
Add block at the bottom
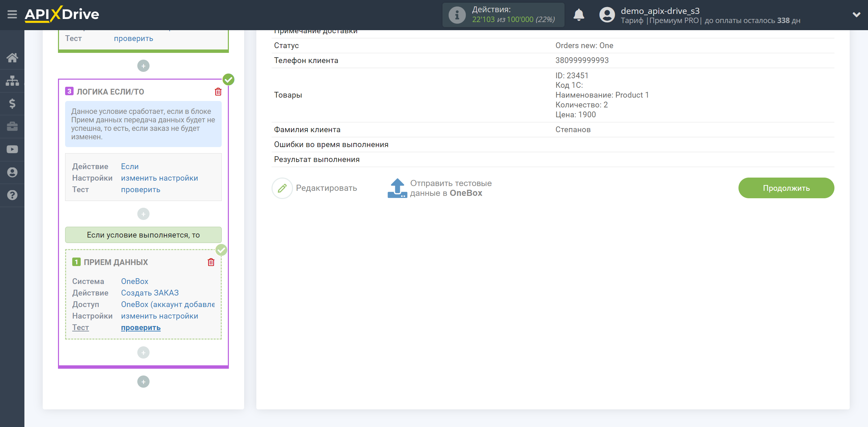tap(143, 382)
